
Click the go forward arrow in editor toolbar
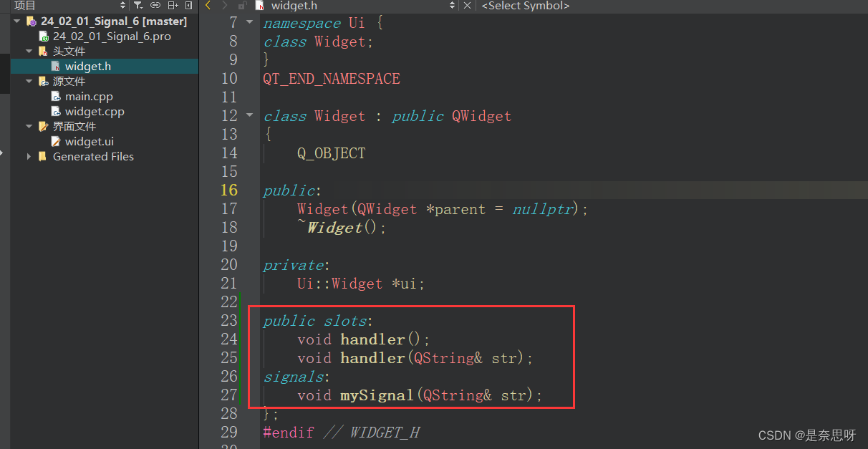tap(226, 5)
